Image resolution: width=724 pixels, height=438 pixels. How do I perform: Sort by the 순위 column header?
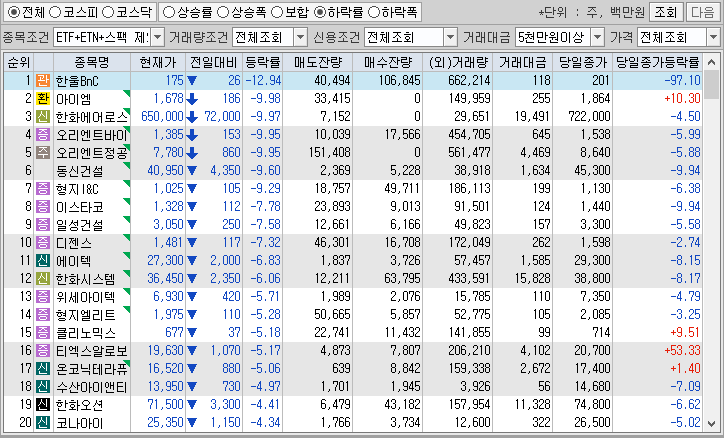tap(18, 62)
